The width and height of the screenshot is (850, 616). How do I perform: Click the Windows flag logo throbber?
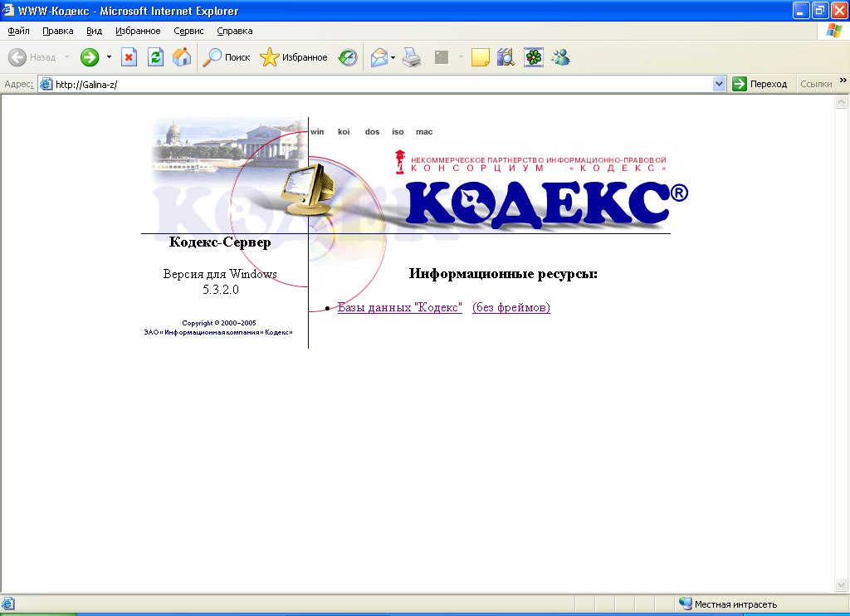[833, 31]
